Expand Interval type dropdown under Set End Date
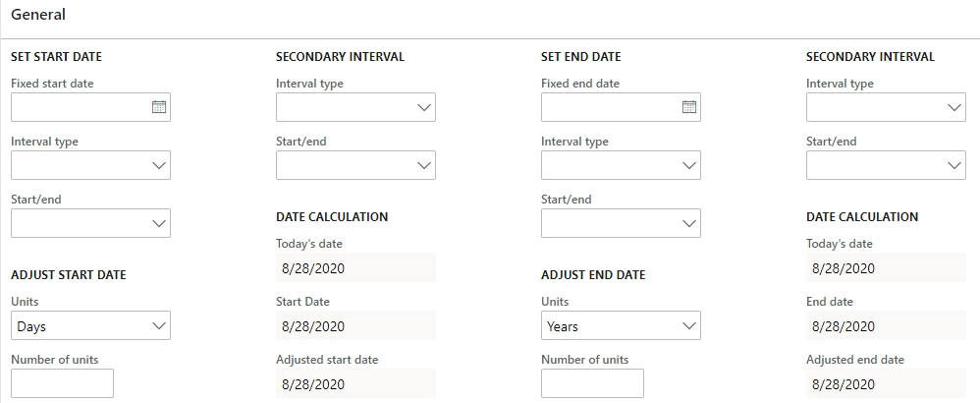 621,165
